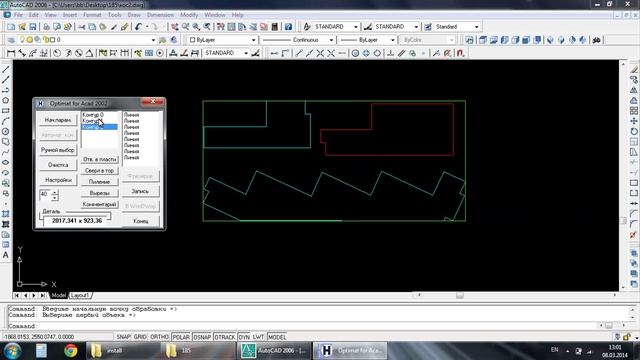Click the Undo arrow icon

(138, 27)
